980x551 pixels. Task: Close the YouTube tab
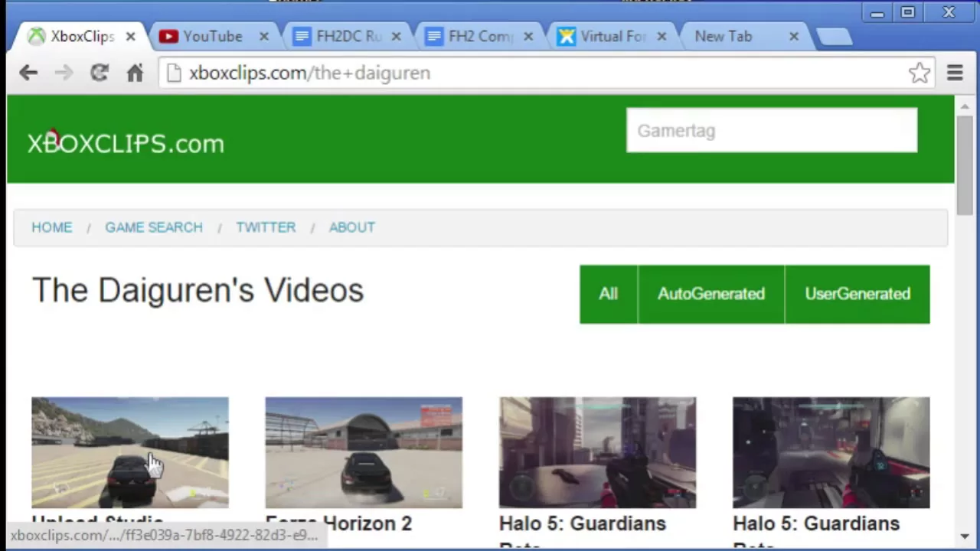[x=264, y=36]
